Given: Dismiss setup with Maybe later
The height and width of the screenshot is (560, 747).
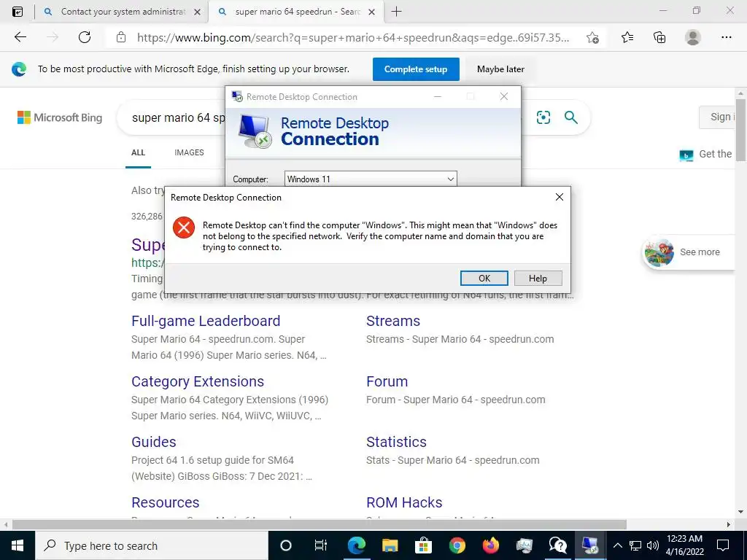Looking at the screenshot, I should click(x=500, y=69).
